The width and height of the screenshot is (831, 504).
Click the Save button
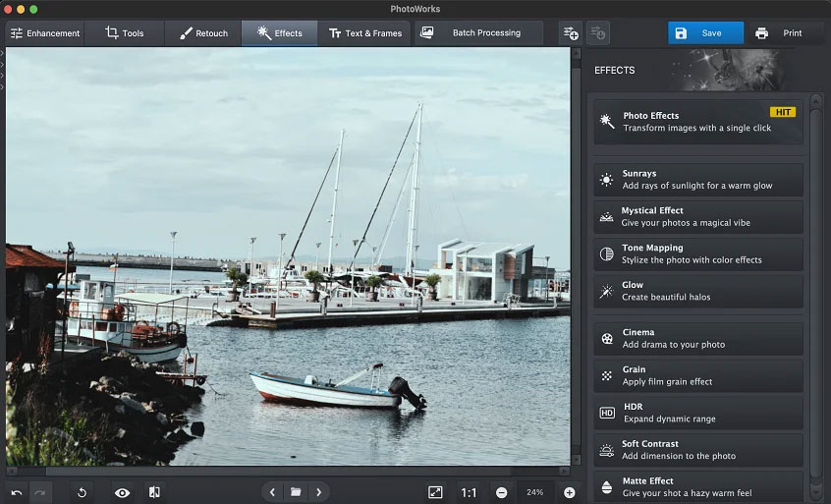tap(705, 33)
